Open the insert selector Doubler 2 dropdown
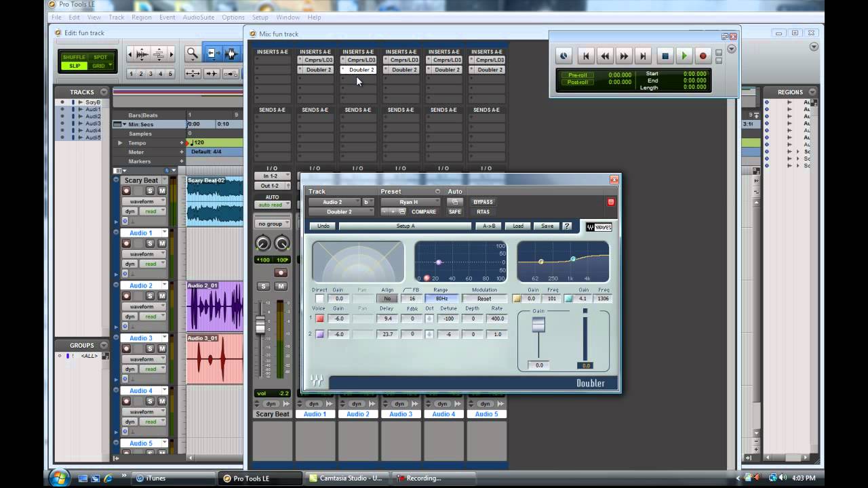The width and height of the screenshot is (868, 488). point(341,211)
